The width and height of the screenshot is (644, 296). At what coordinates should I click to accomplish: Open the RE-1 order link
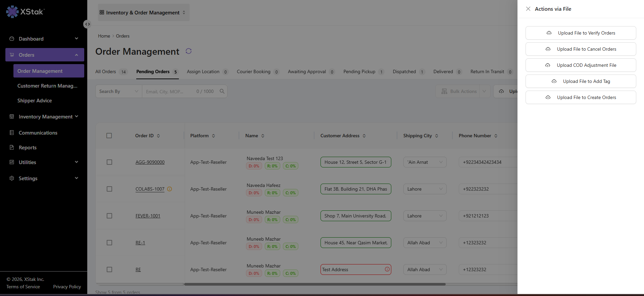coord(140,243)
